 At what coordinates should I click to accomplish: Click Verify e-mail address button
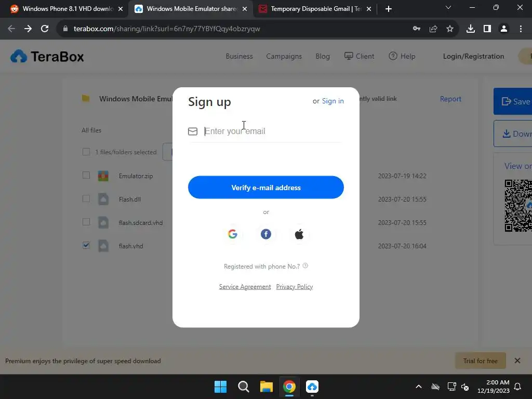click(x=265, y=187)
